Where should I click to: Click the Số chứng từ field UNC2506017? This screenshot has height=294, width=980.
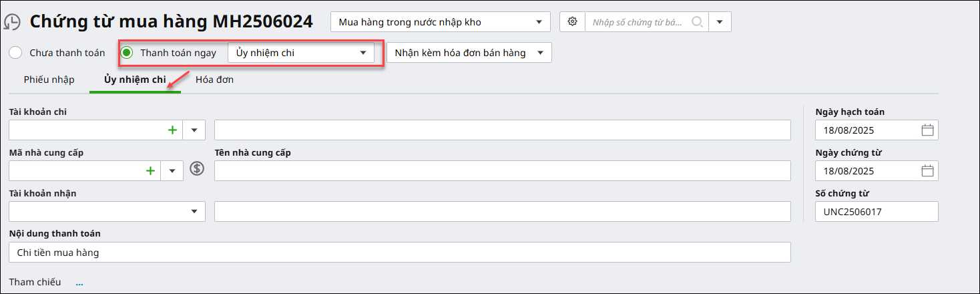click(877, 212)
